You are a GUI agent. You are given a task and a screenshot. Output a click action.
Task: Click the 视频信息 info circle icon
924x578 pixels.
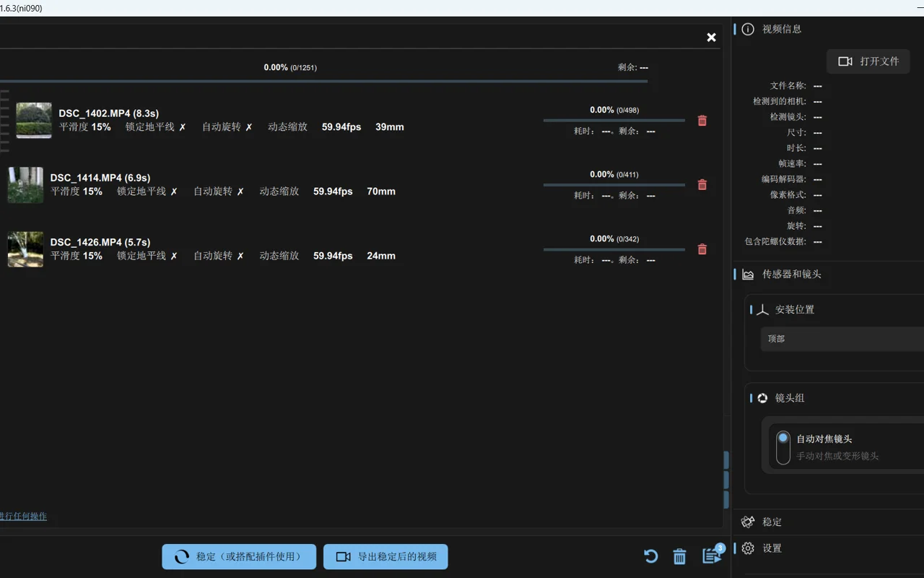tap(748, 29)
